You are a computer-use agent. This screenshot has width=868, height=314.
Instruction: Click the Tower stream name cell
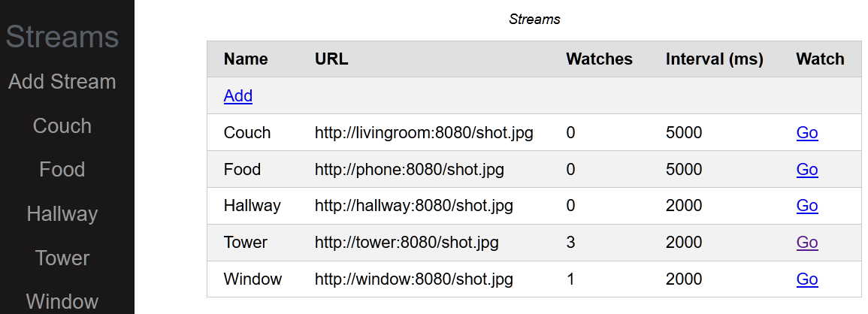246,243
